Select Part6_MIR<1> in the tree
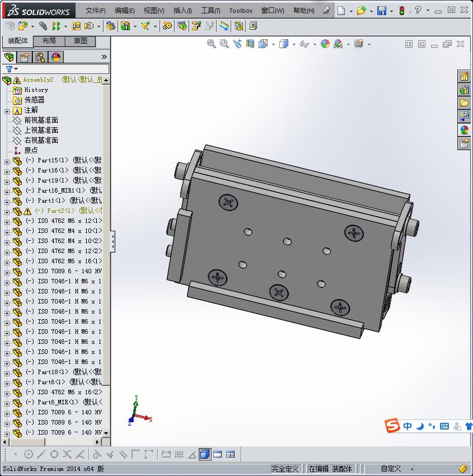 (x=58, y=402)
